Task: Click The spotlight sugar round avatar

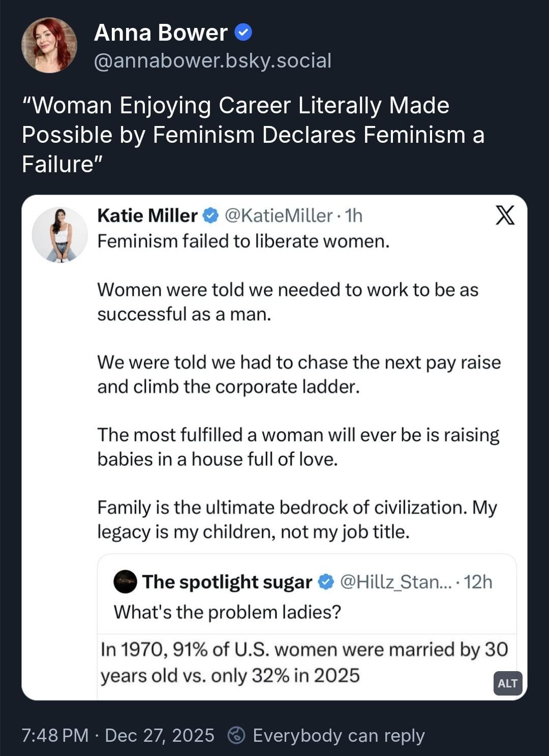Action: (x=125, y=582)
